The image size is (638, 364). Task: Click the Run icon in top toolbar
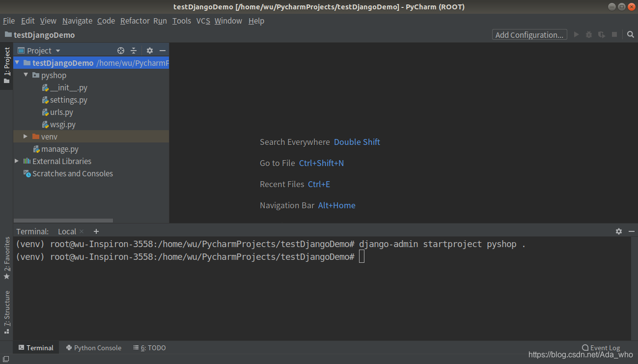pos(577,34)
